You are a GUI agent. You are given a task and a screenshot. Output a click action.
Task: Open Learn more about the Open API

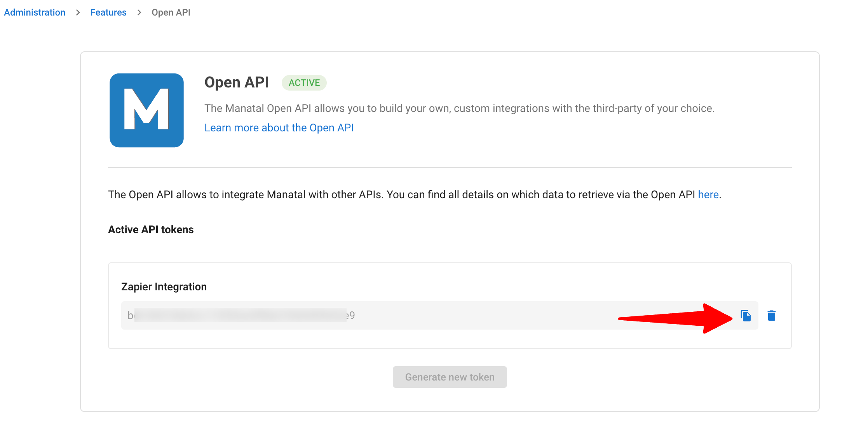(279, 128)
